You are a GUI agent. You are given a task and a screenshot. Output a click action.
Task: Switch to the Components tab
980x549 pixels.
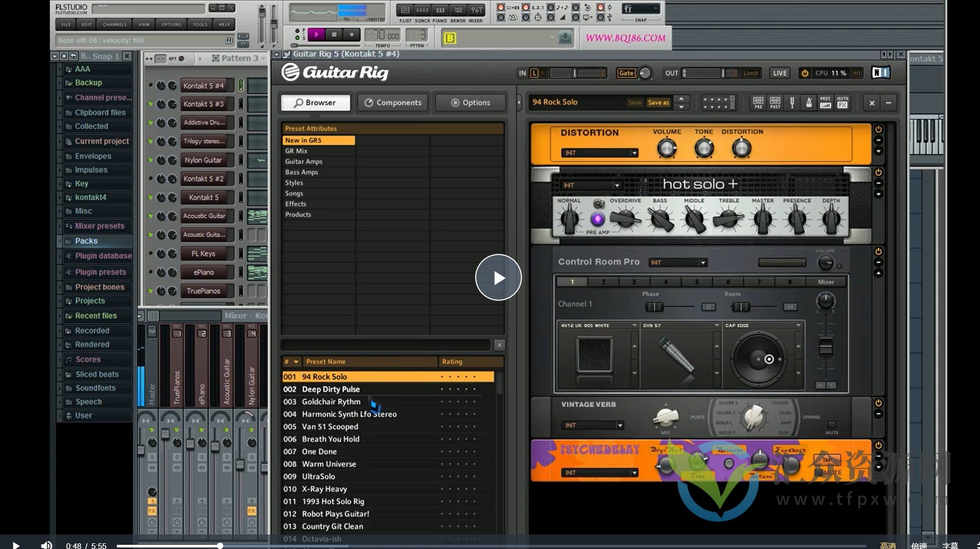(x=393, y=103)
